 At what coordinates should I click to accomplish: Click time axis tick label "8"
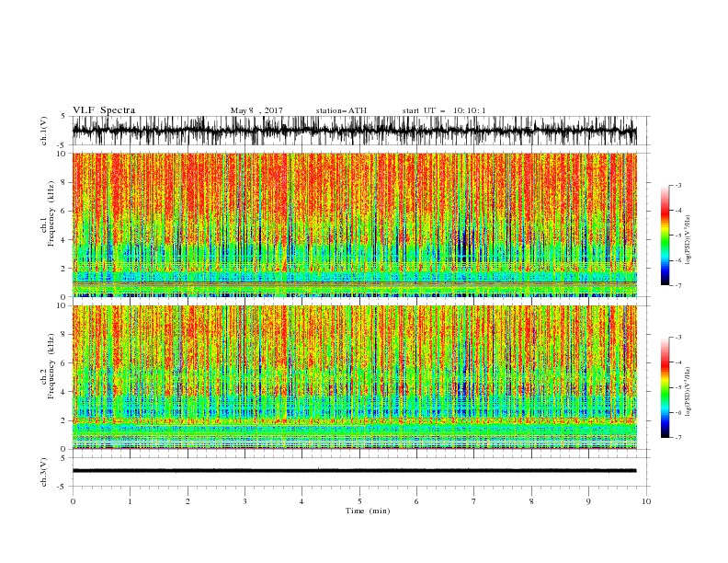531,501
